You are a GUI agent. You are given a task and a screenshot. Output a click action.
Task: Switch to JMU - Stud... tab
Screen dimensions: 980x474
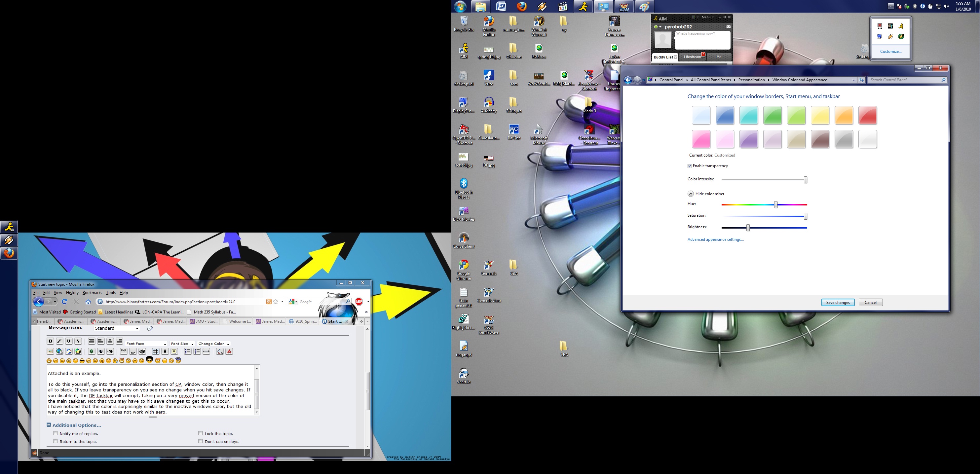(x=204, y=321)
